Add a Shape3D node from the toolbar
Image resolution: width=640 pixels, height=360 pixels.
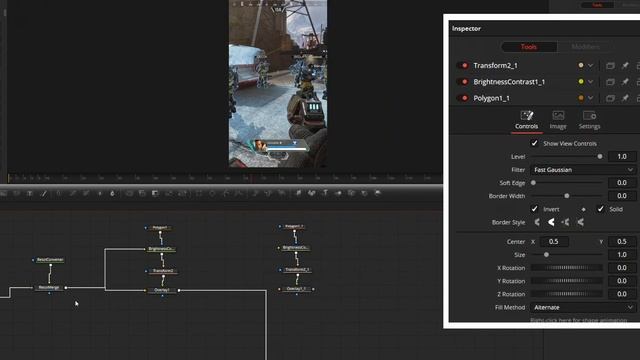point(311,193)
